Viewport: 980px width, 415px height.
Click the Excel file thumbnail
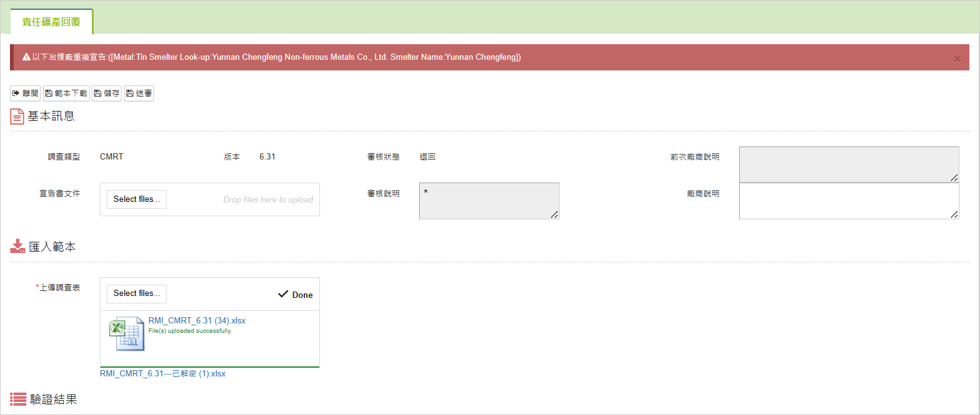click(127, 335)
